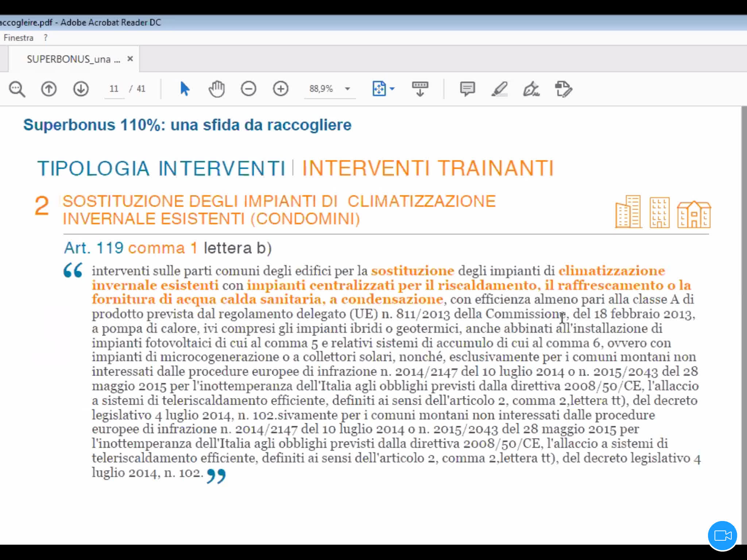Zoom in with the plus button
The width and height of the screenshot is (747, 560).
[280, 89]
